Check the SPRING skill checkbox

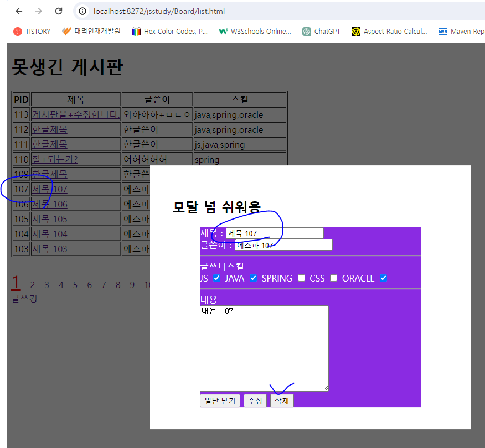pyautogui.click(x=301, y=278)
